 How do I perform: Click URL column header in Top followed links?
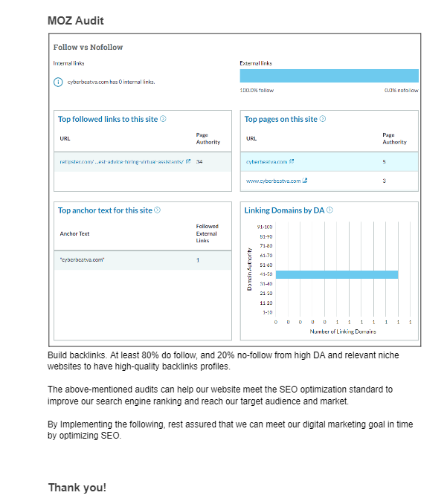(x=65, y=138)
